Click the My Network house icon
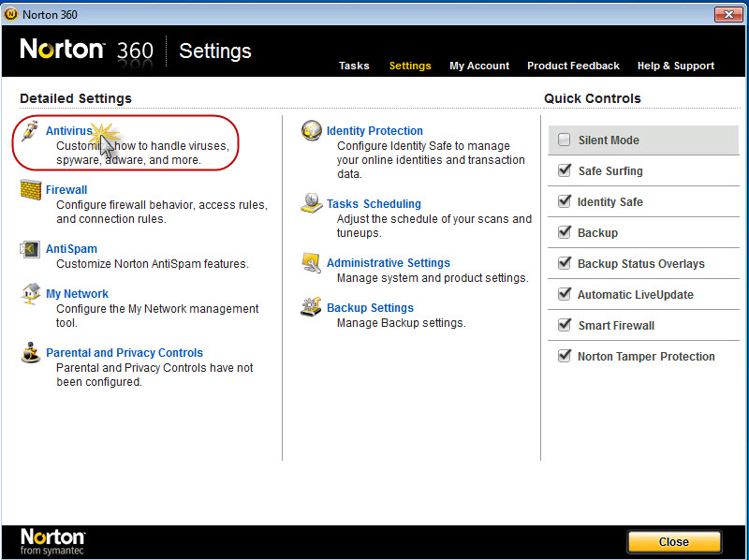This screenshot has width=749, height=560. pos(31,293)
